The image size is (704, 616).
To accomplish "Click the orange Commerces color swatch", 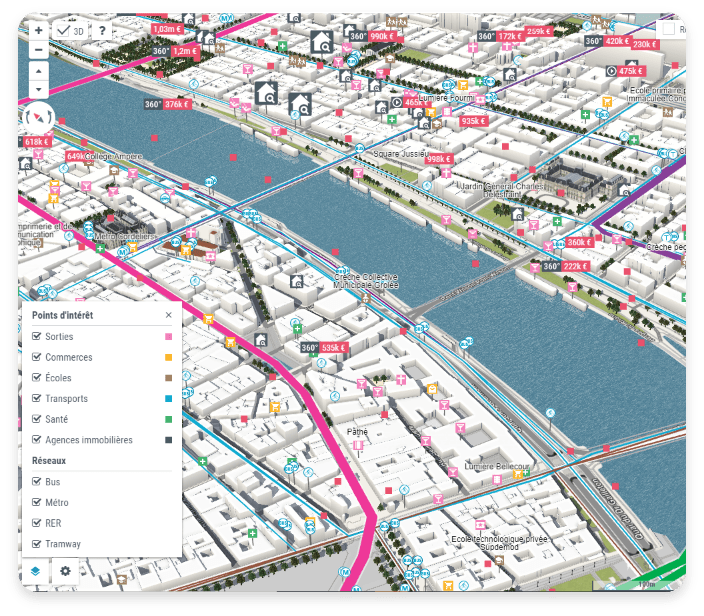I will (x=168, y=357).
